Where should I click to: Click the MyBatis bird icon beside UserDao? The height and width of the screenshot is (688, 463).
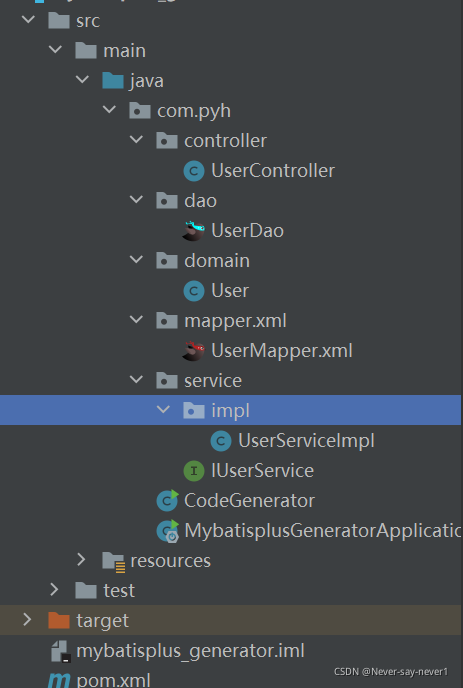point(194,231)
